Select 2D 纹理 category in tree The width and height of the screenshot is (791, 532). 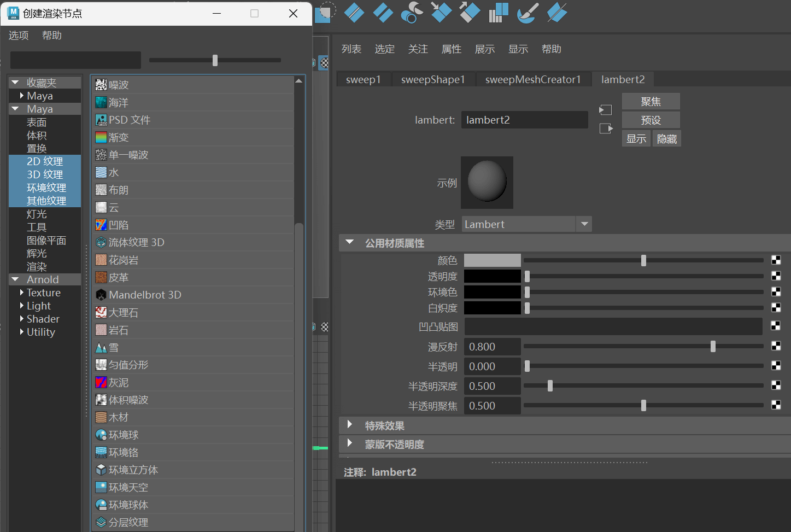[x=45, y=161]
